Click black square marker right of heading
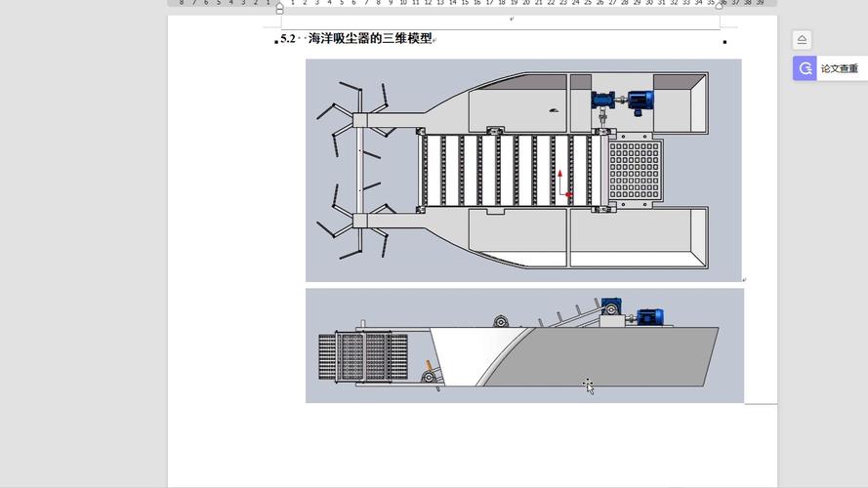The image size is (868, 488). 724,42
